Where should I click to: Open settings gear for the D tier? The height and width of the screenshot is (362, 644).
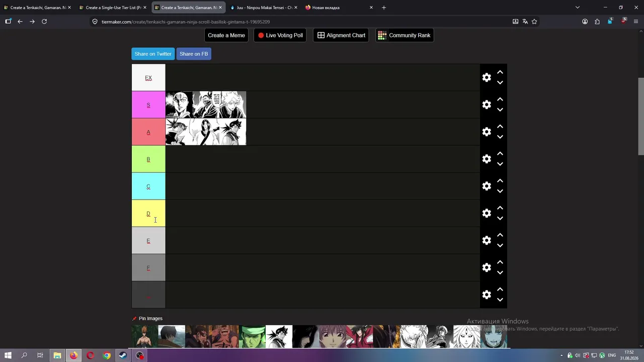pyautogui.click(x=487, y=213)
